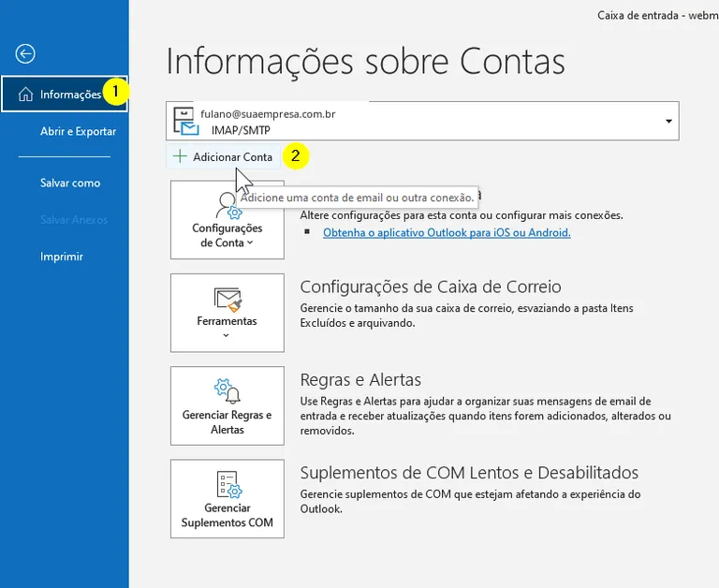Open the Outlook for iOS or Android link
The image size is (719, 588).
(447, 232)
